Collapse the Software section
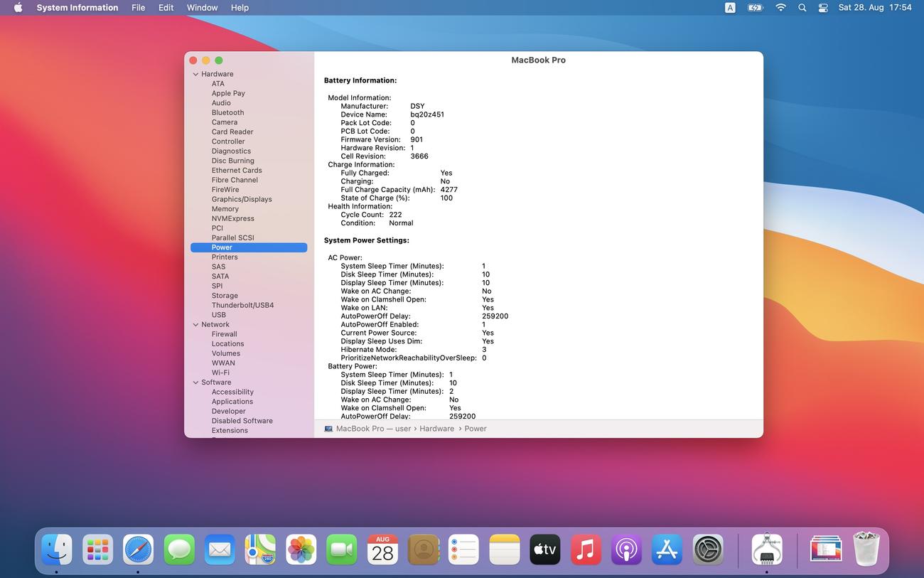 point(195,382)
